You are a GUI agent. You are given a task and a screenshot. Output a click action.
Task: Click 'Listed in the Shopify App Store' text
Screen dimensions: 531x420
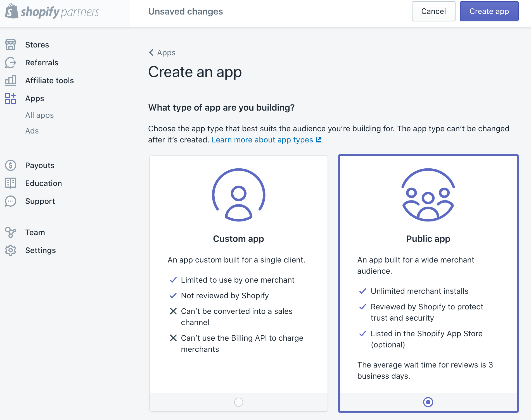pos(426,339)
